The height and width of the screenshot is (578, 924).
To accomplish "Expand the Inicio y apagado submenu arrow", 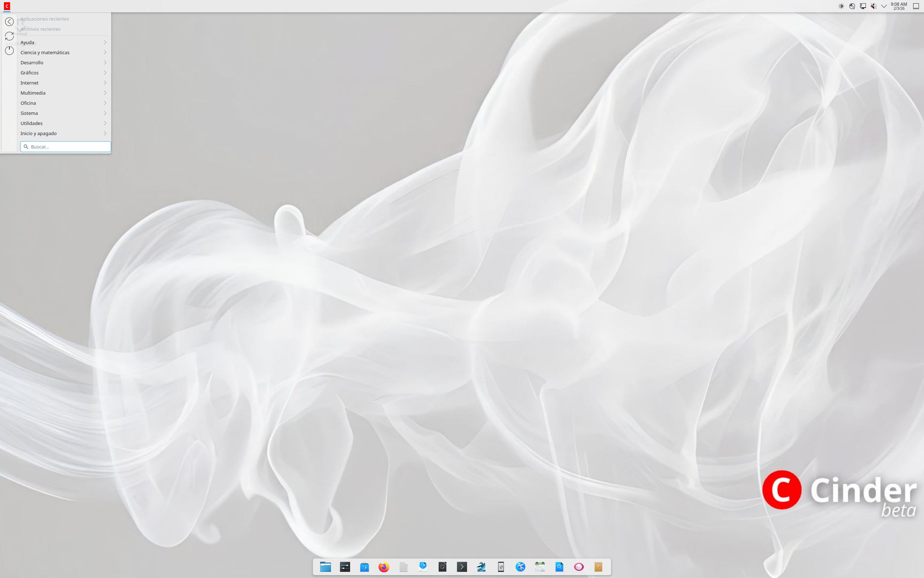I will coord(105,133).
